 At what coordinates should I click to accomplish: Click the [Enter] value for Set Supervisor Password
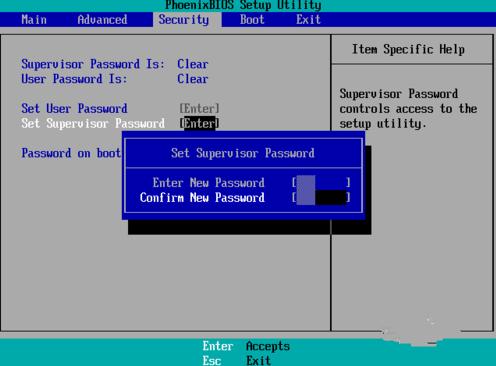199,123
